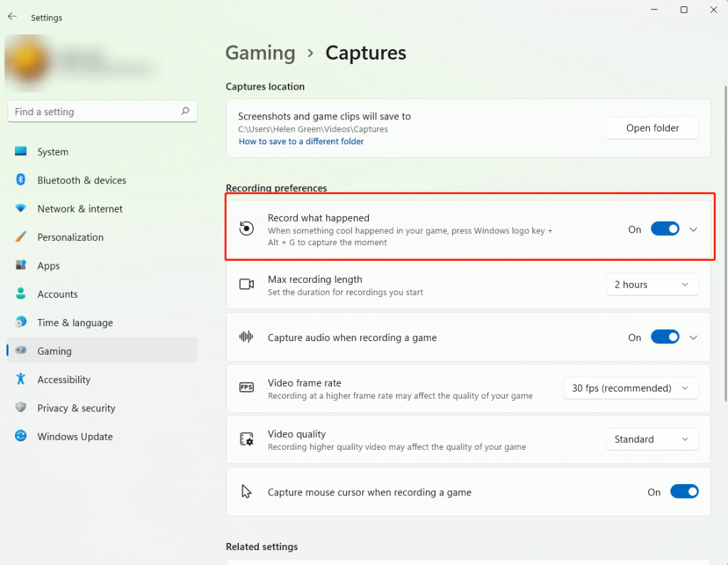This screenshot has height=565, width=728.
Task: Disable Capture audio when recording a game
Action: [x=665, y=337]
